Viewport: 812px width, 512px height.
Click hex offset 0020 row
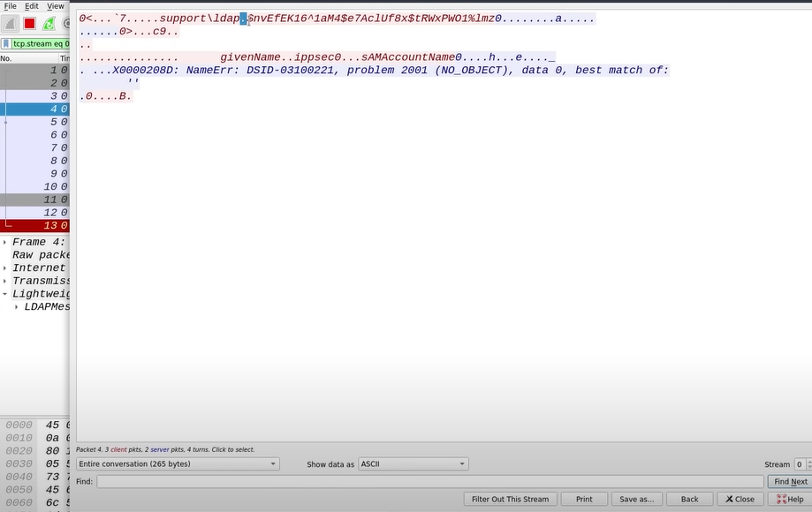[x=34, y=451]
